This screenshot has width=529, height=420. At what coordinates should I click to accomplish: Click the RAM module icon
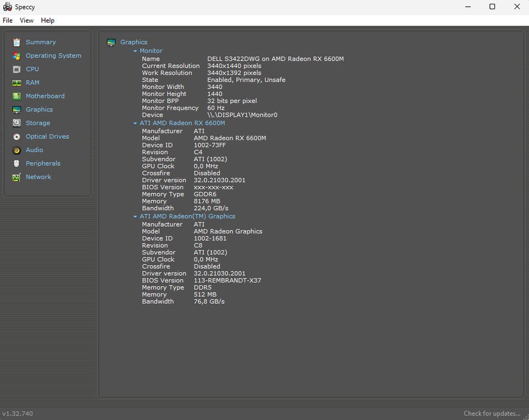coord(17,83)
